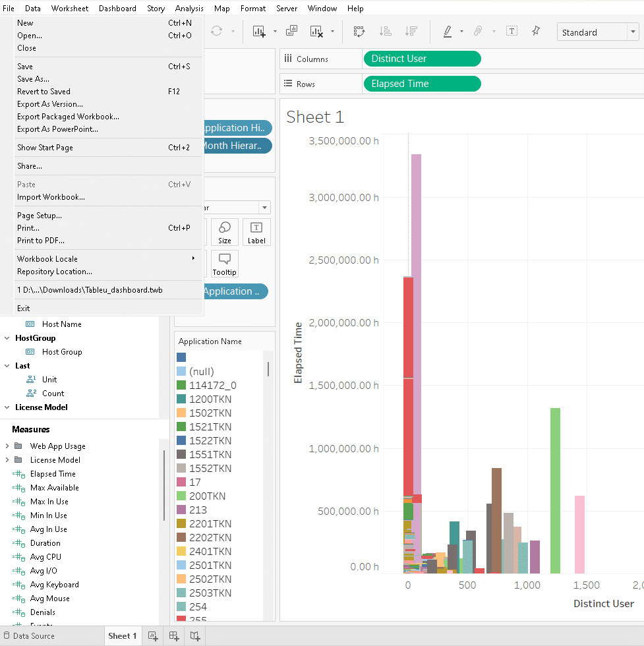Click the new worksheet icon next to the Sheet 1 tab
The height and width of the screenshot is (646, 644).
[153, 636]
